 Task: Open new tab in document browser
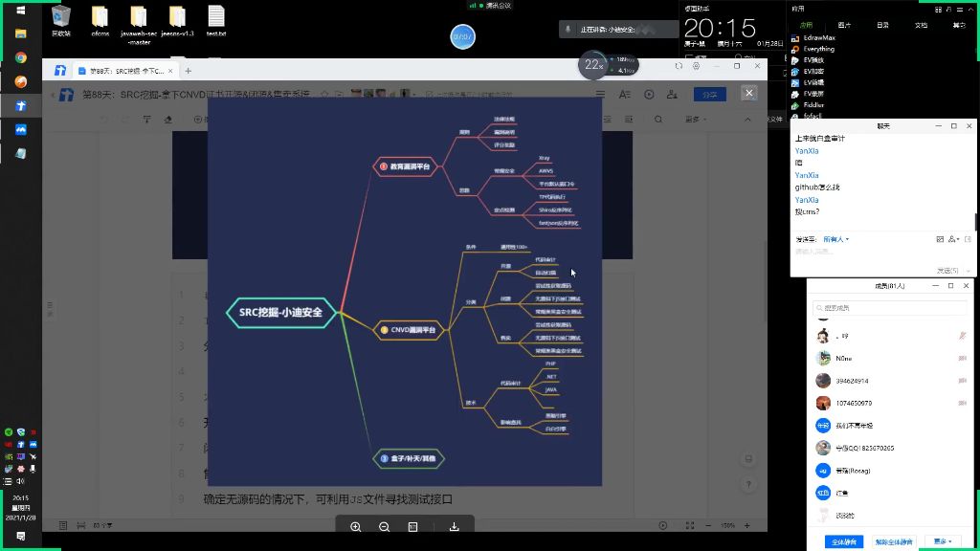pyautogui.click(x=189, y=71)
